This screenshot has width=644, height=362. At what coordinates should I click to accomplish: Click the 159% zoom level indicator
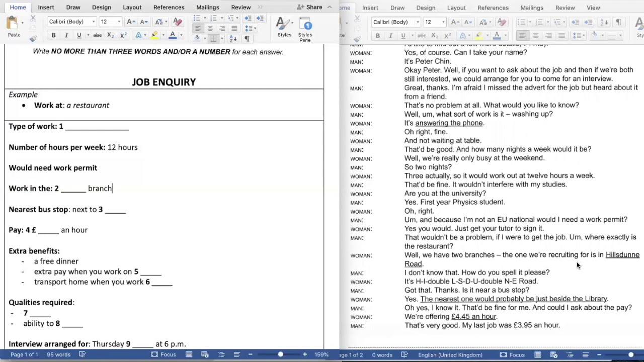(321, 354)
